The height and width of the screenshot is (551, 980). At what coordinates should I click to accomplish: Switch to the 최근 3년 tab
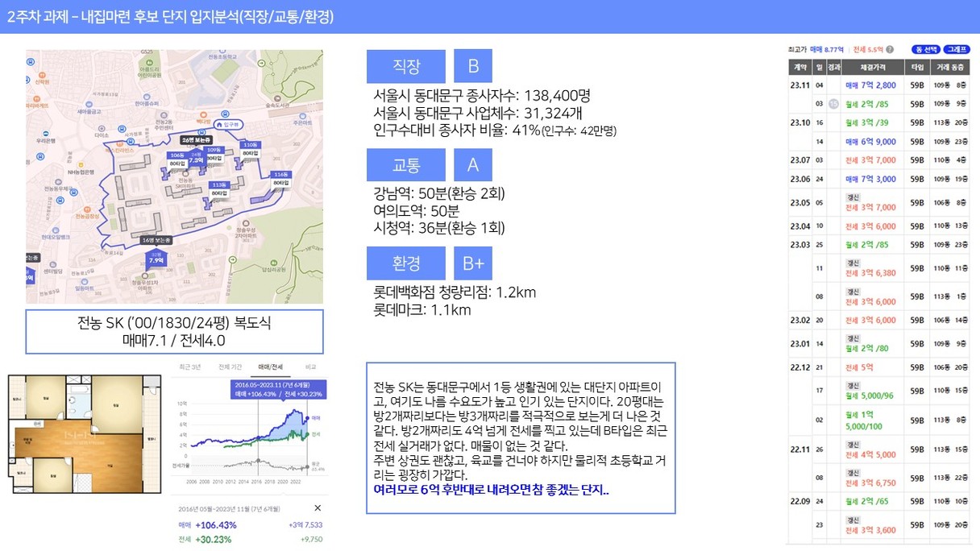[x=190, y=367]
